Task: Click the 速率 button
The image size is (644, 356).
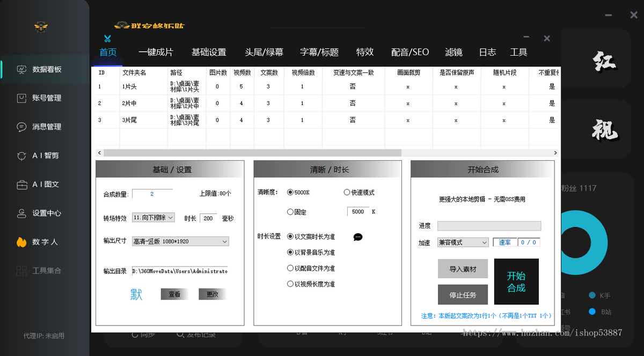Action: click(x=505, y=242)
